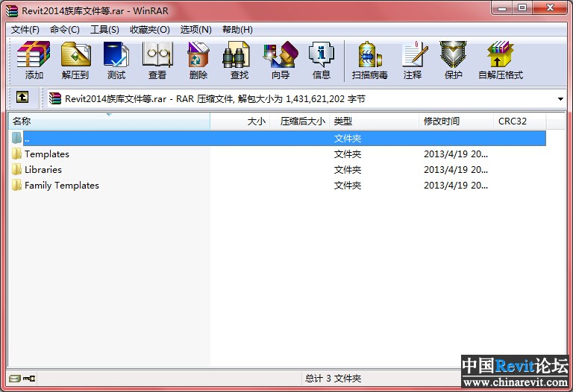Click the archive icon in address bar
Viewport: 573px width, 392px height.
click(x=55, y=98)
